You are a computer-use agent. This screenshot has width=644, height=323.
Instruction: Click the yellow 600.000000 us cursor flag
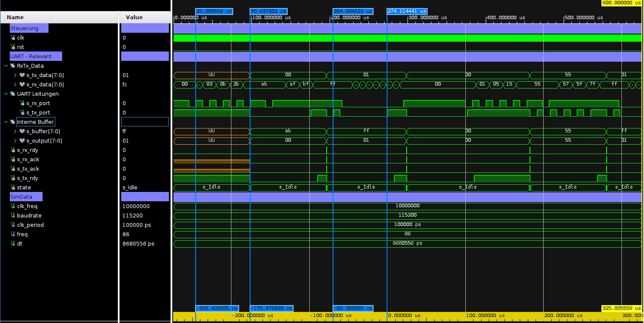621,3
